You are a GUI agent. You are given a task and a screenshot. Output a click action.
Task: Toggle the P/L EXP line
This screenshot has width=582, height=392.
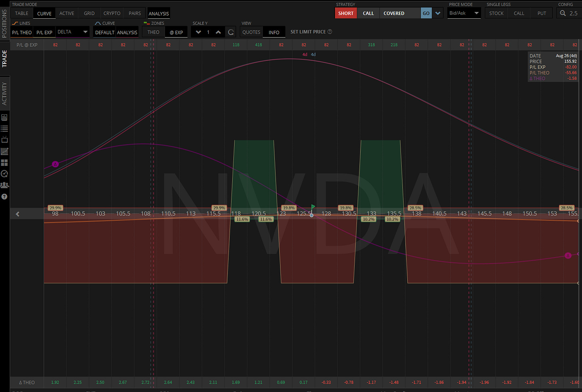(44, 32)
